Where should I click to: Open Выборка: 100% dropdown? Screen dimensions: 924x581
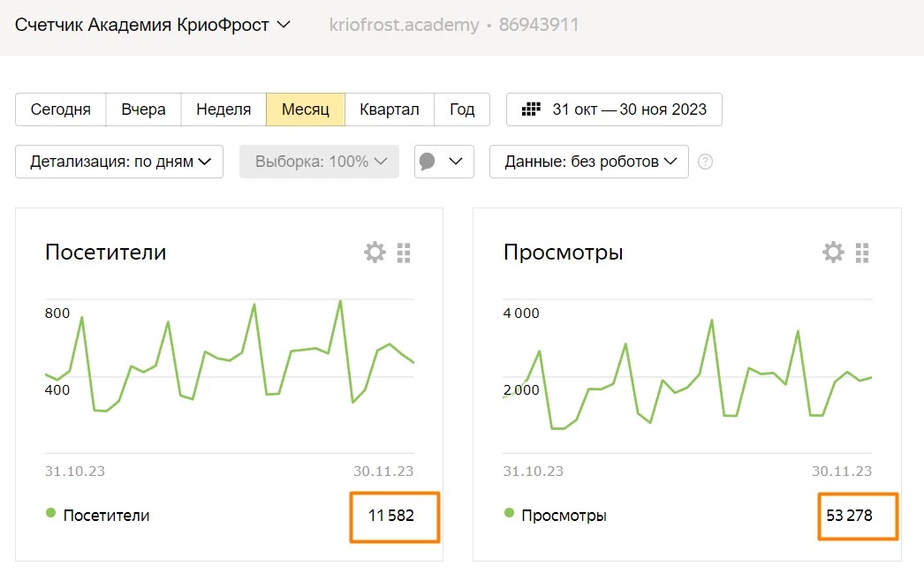coord(320,162)
